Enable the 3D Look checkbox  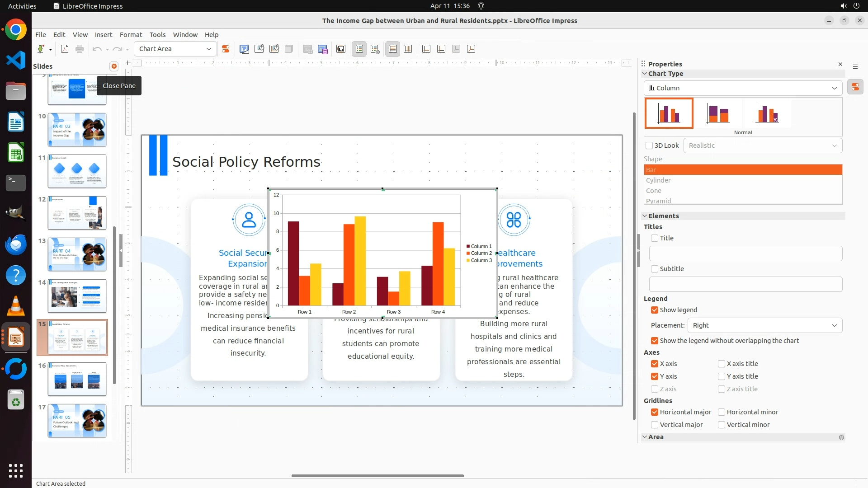pyautogui.click(x=649, y=145)
